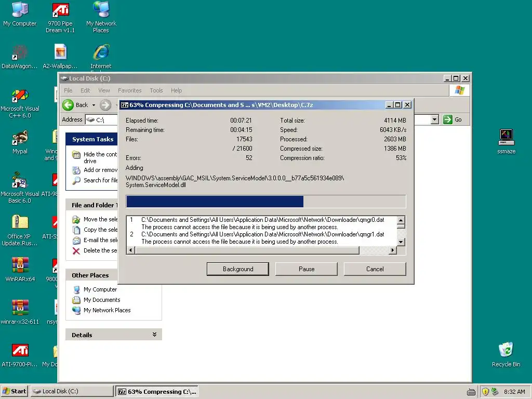
Task: Select the winrar-x32-611 installer icon
Action: (20, 312)
